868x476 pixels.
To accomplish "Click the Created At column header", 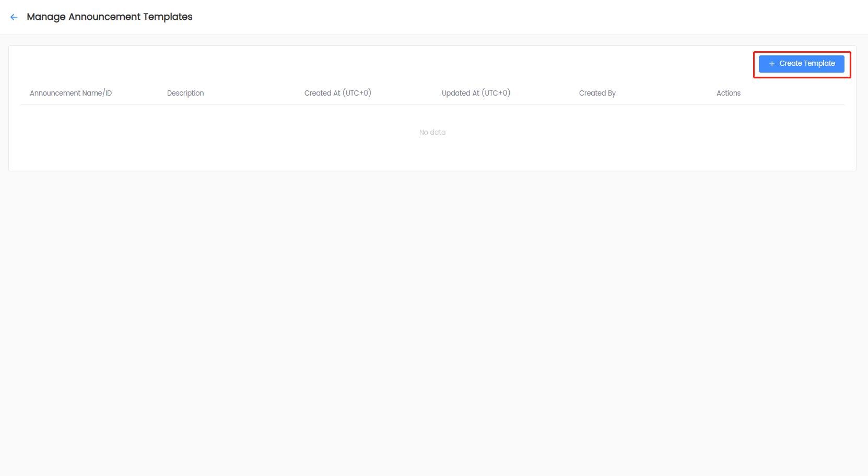I will pos(337,93).
